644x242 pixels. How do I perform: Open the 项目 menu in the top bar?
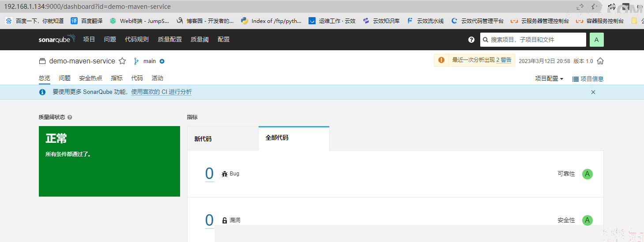coord(89,39)
